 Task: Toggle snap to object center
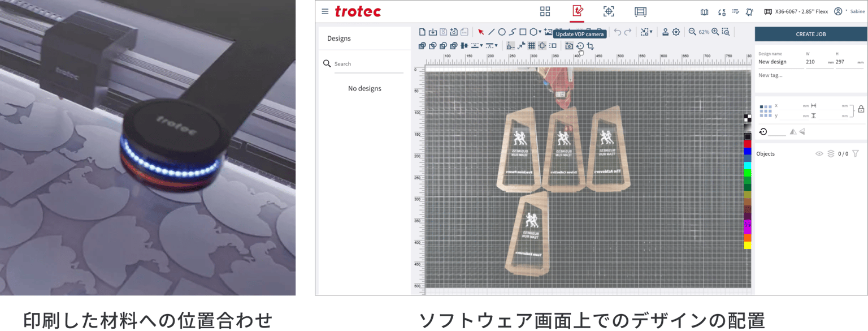pos(542,46)
